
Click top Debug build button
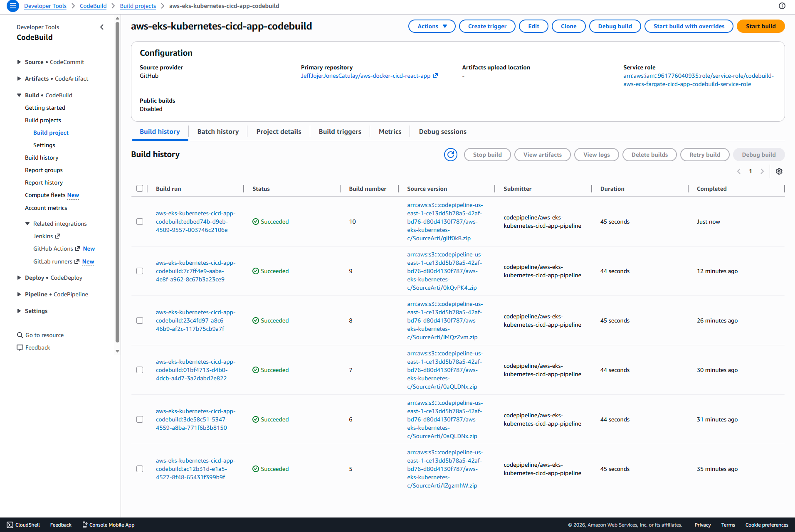click(615, 26)
